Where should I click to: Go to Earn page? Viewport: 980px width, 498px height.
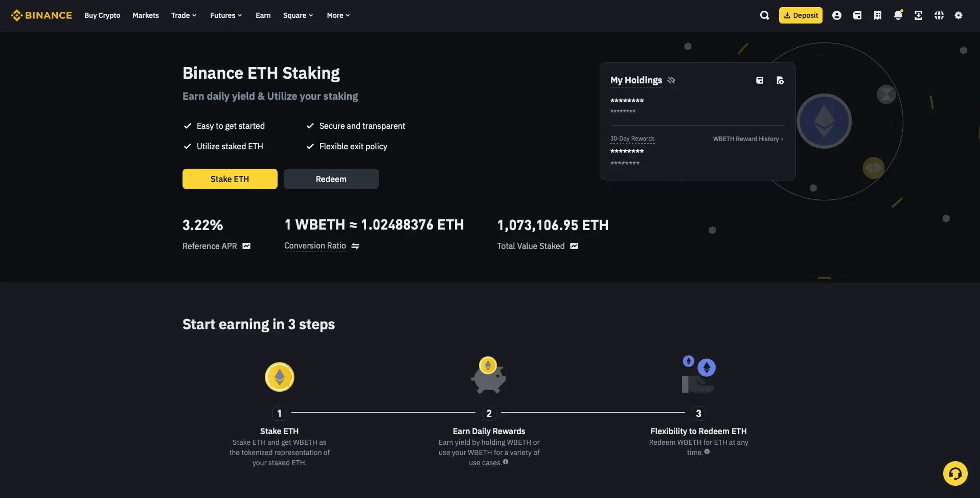263,15
